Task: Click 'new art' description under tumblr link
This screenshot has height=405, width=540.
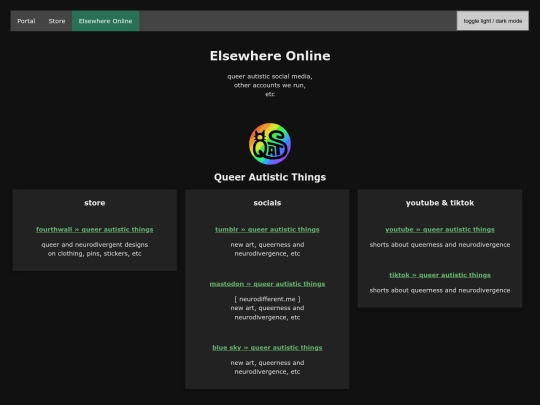Action: click(x=267, y=249)
